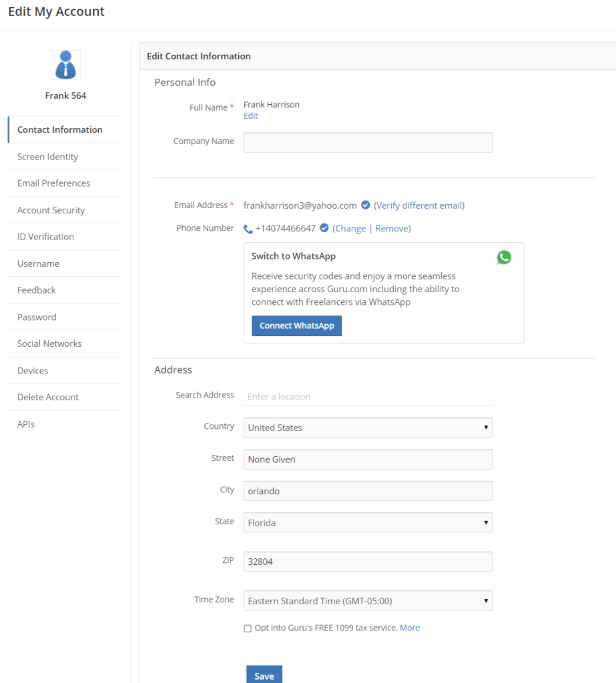The height and width of the screenshot is (683, 616).
Task: Click Edit link under Full Name
Action: (x=250, y=116)
